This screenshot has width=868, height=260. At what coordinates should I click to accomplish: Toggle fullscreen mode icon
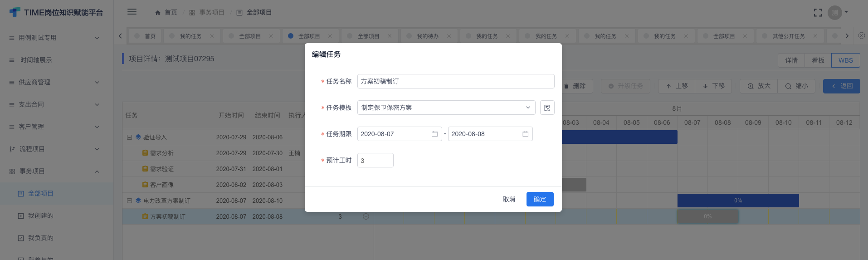click(818, 13)
